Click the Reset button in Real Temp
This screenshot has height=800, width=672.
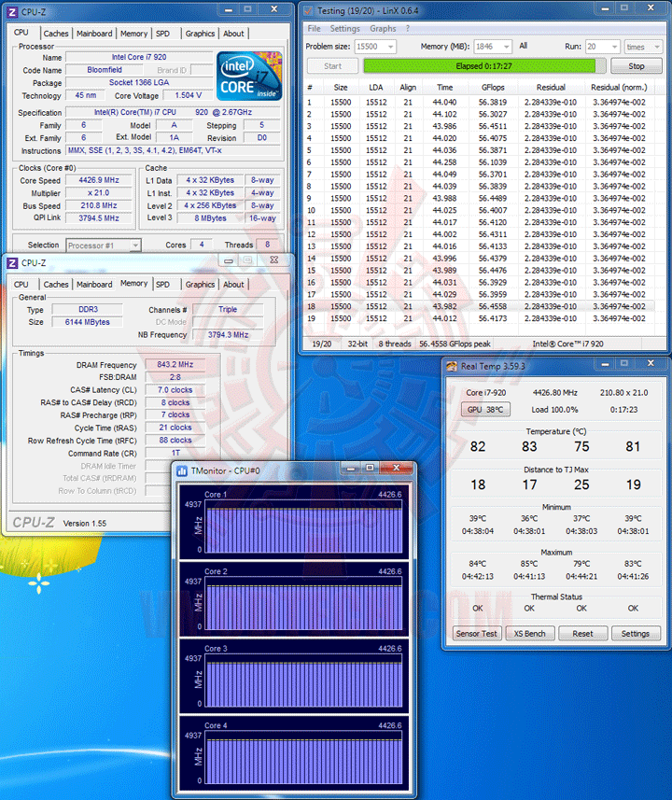click(582, 633)
